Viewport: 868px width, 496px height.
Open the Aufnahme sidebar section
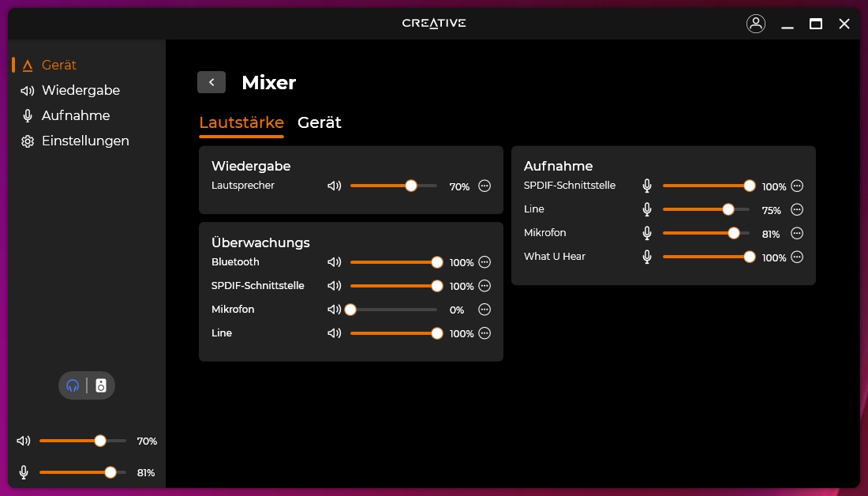click(76, 115)
